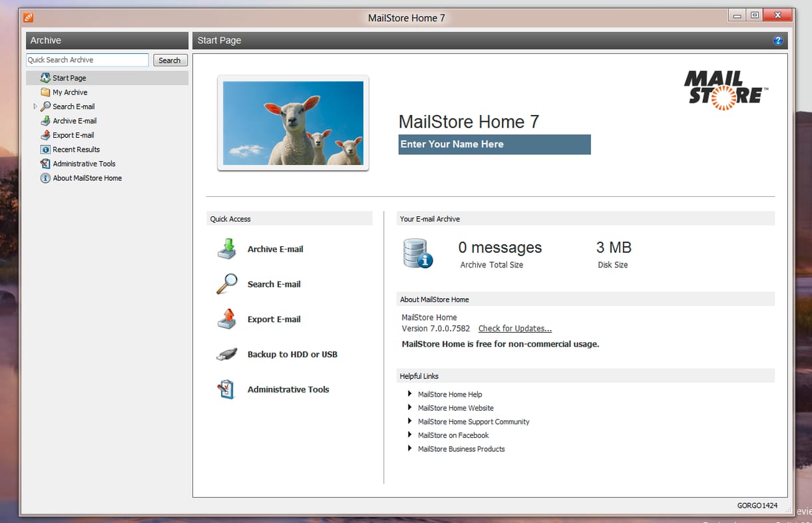Click the green arrow Archive E-mail quick access icon
This screenshot has height=523, width=812.
pyautogui.click(x=227, y=249)
